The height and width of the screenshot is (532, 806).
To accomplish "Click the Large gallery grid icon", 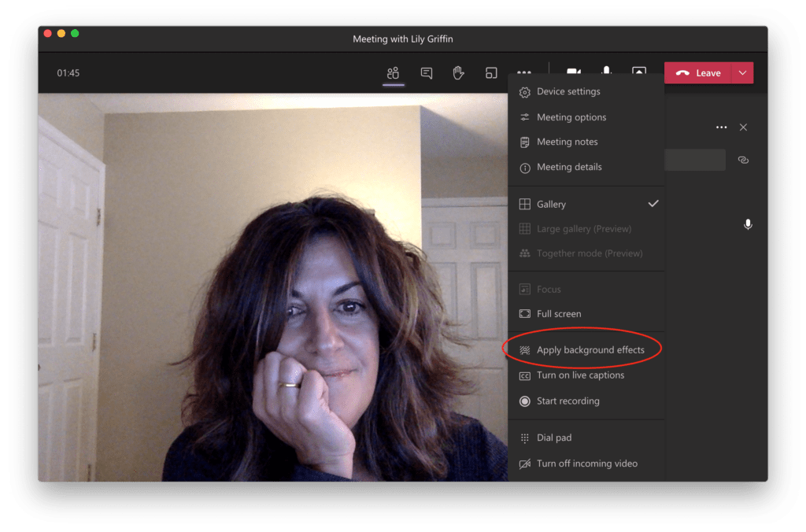I will click(525, 229).
